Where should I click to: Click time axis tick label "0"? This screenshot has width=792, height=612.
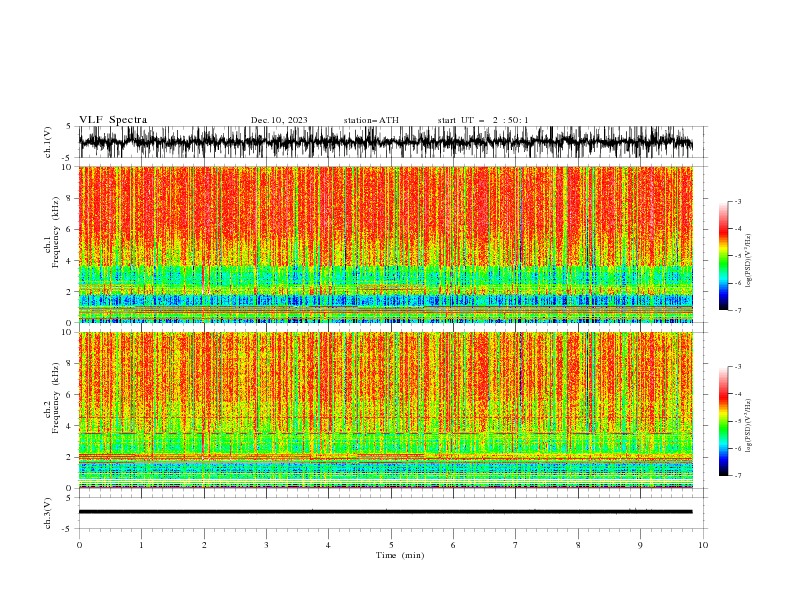[79, 545]
